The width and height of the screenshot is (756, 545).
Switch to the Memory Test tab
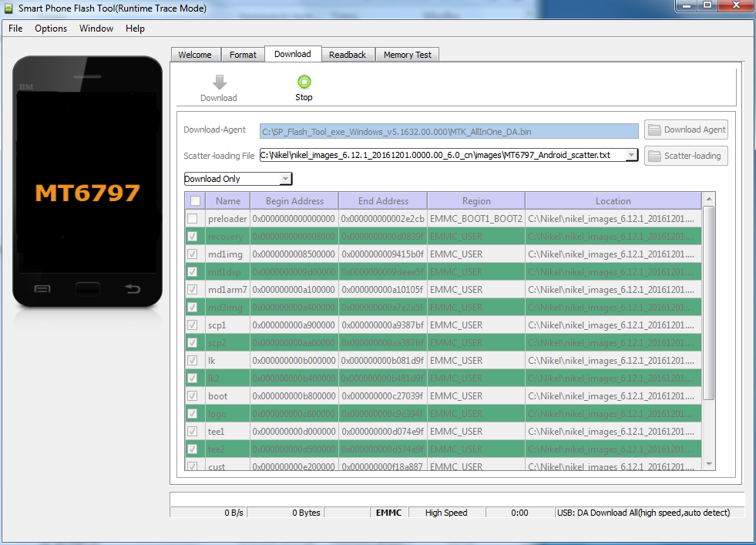(408, 55)
